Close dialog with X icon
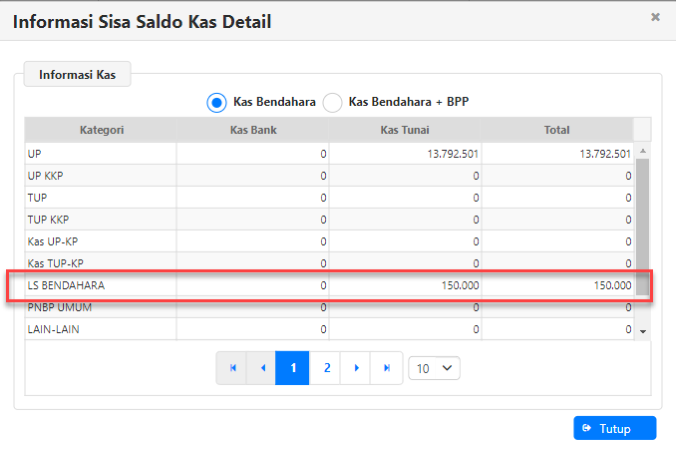 coord(655,17)
